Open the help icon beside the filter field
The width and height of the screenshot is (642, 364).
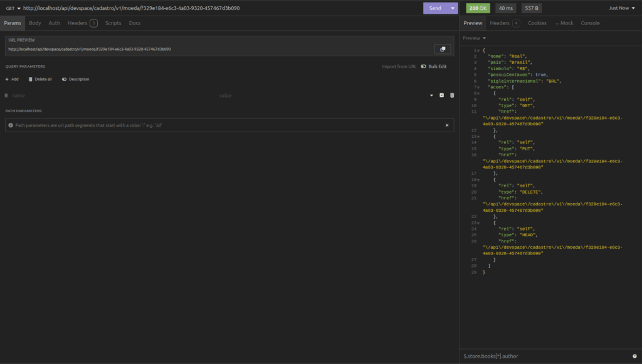click(x=634, y=356)
